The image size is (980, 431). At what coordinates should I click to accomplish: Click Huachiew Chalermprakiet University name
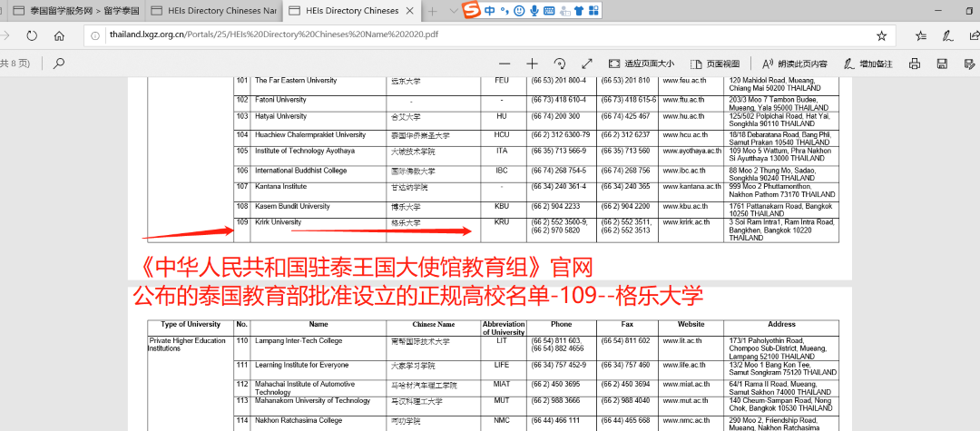point(310,135)
